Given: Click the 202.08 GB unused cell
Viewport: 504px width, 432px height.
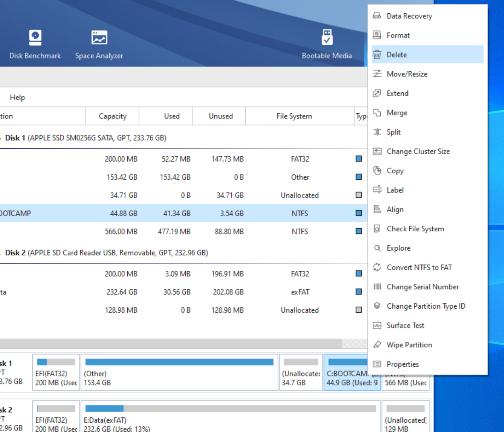Looking at the screenshot, I should coord(228,292).
